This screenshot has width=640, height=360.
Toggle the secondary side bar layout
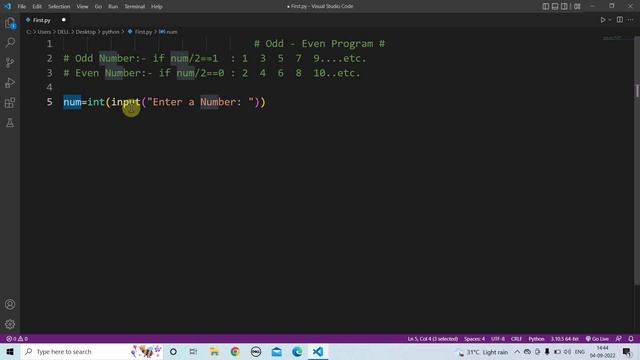coord(564,6)
